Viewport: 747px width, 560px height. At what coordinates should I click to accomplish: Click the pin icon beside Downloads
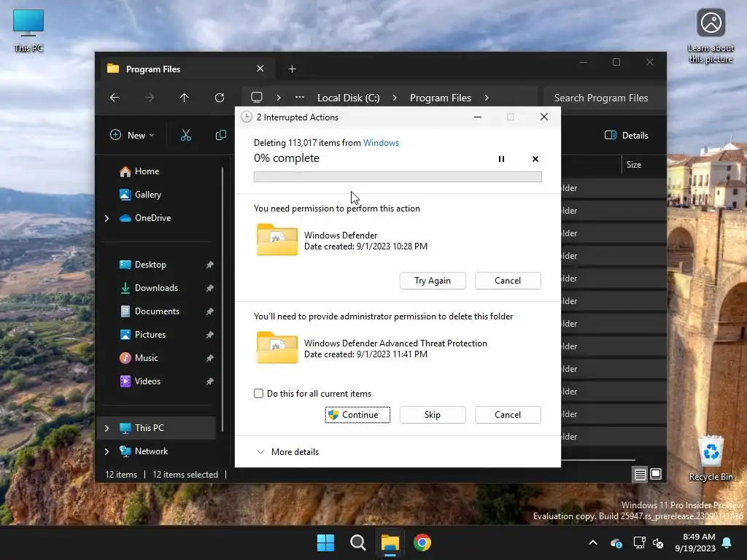pyautogui.click(x=209, y=288)
